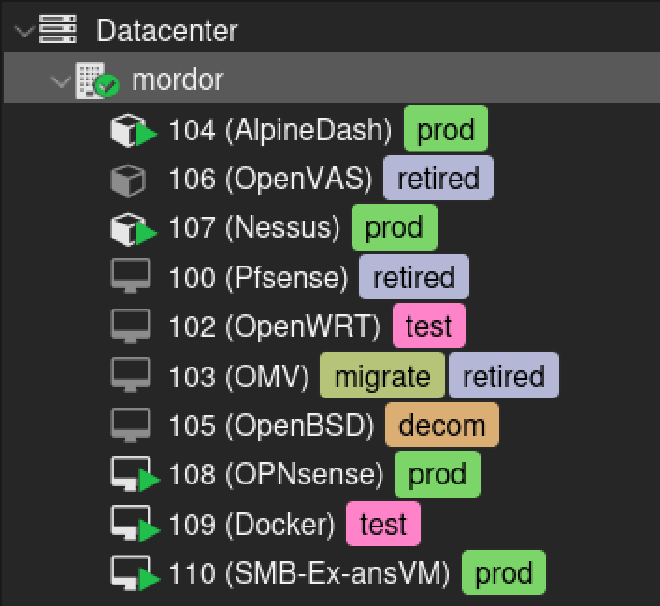Click the VM icon for 110 SMB-Ex-ansVM
Image resolution: width=660 pixels, height=606 pixels.
tap(131, 574)
